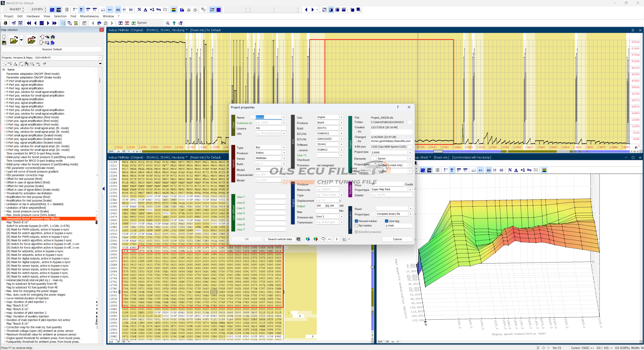Expand the Max. boost pressure curve (brake) item
The height and width of the screenshot is (350, 644).
click(5, 211)
